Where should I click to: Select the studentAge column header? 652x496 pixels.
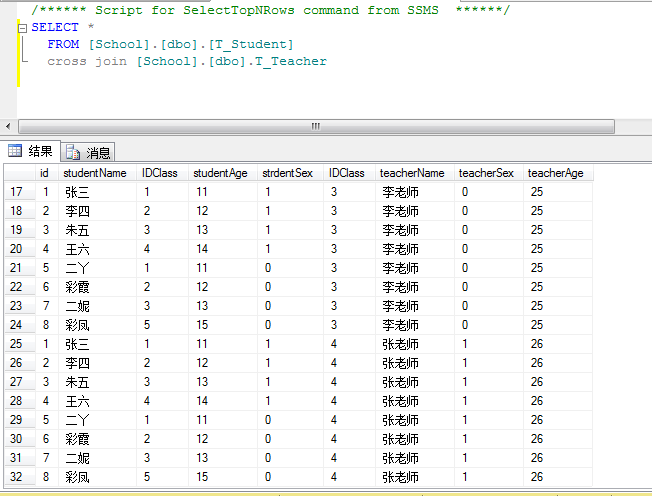tap(223, 173)
